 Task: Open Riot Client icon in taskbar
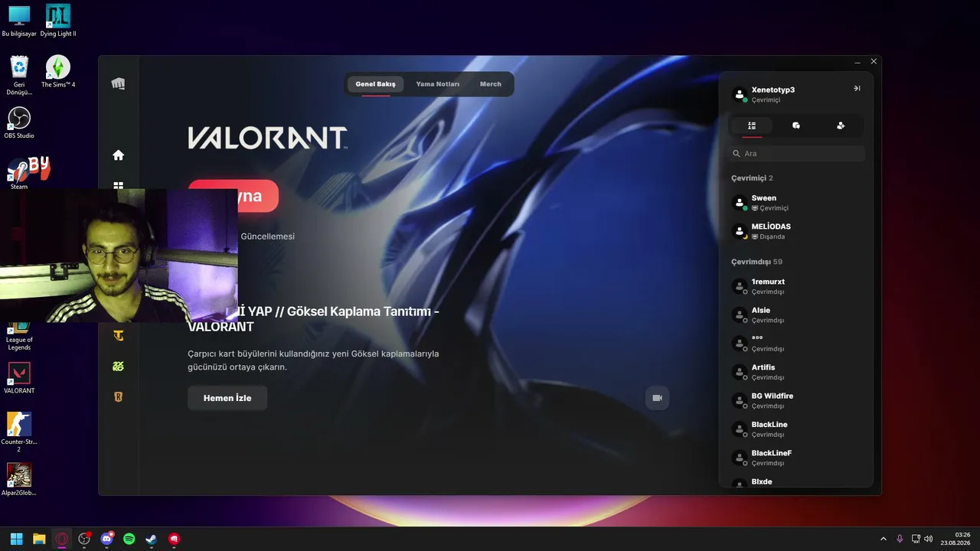coord(175,539)
